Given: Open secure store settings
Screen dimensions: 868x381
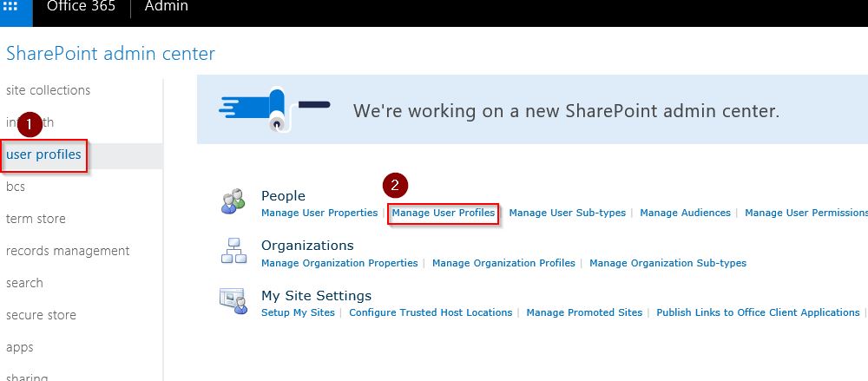Looking at the screenshot, I should point(41,315).
